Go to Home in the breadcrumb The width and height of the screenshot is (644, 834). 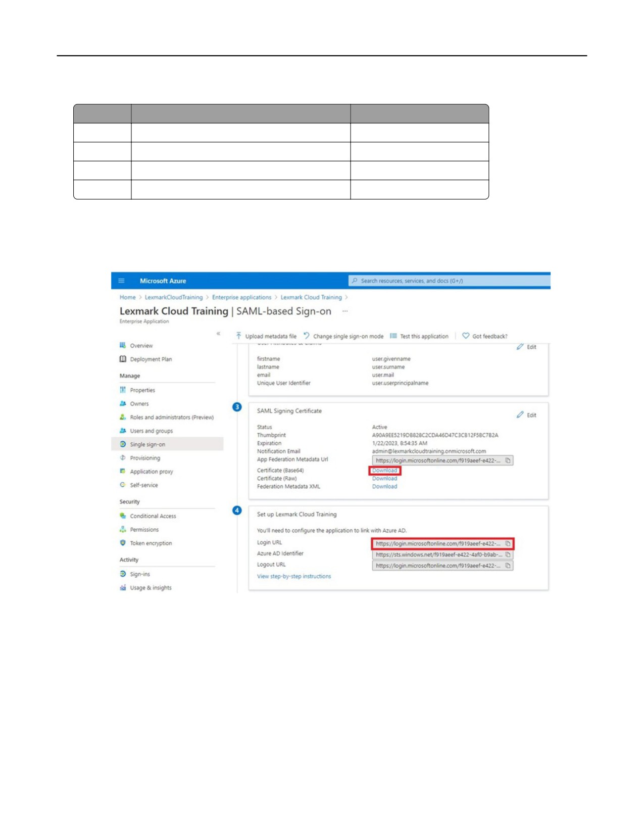click(127, 297)
